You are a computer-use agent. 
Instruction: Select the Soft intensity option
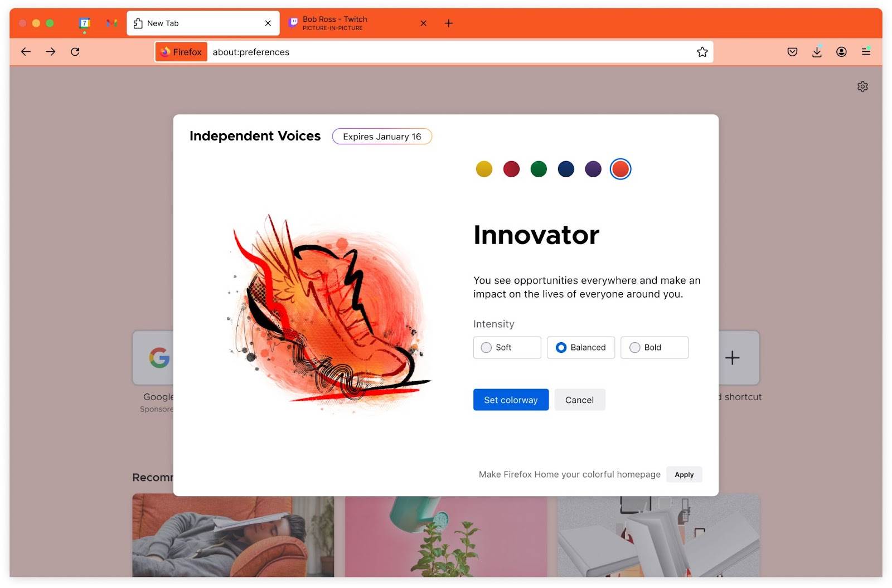pyautogui.click(x=507, y=347)
